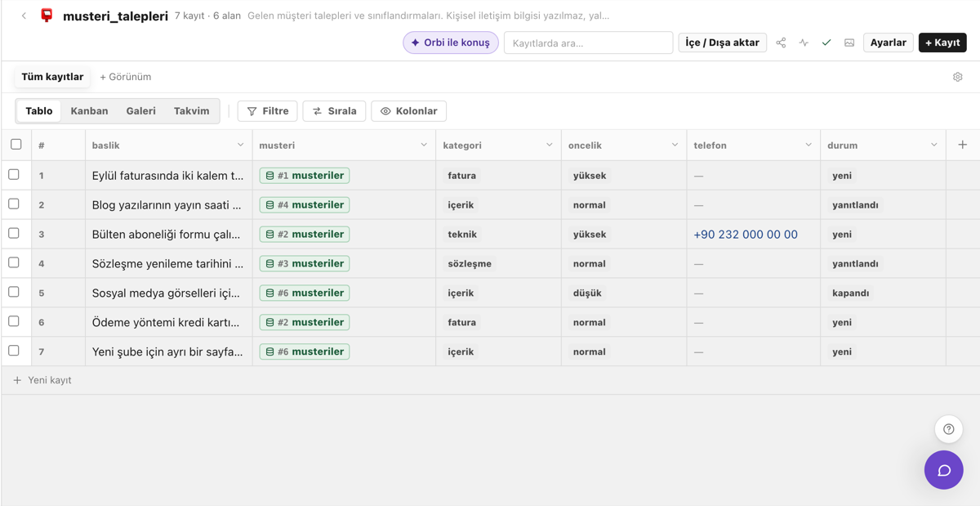Open the durum column header chevron

[933, 145]
